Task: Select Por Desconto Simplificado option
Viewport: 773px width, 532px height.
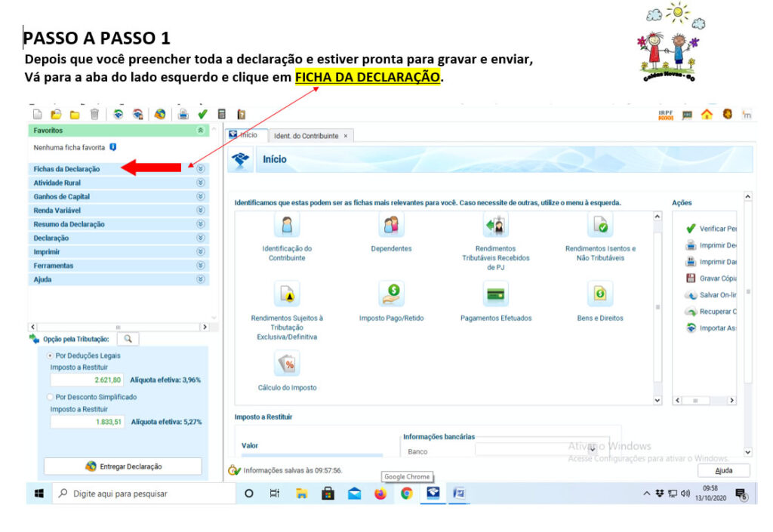Action: coord(51,397)
